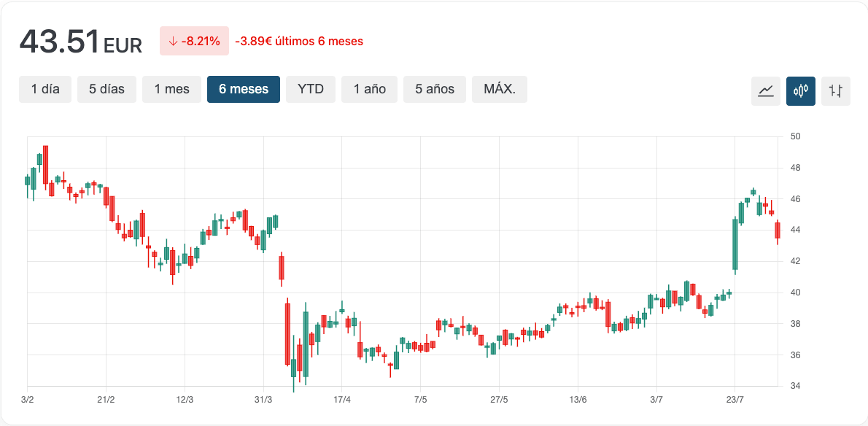Screen dimensions: 868x426
Task: Open the "5 años" time range
Action: (x=435, y=89)
